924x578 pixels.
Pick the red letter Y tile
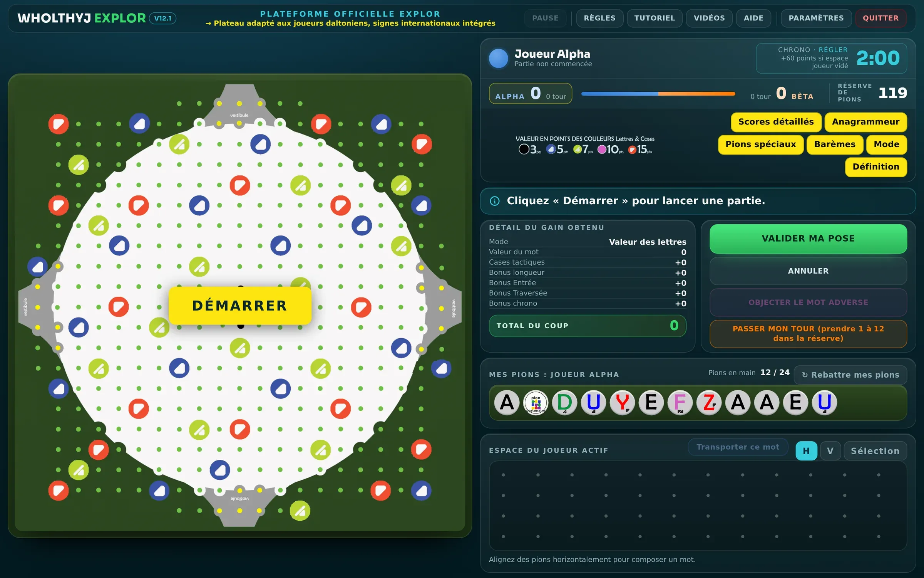click(x=622, y=403)
